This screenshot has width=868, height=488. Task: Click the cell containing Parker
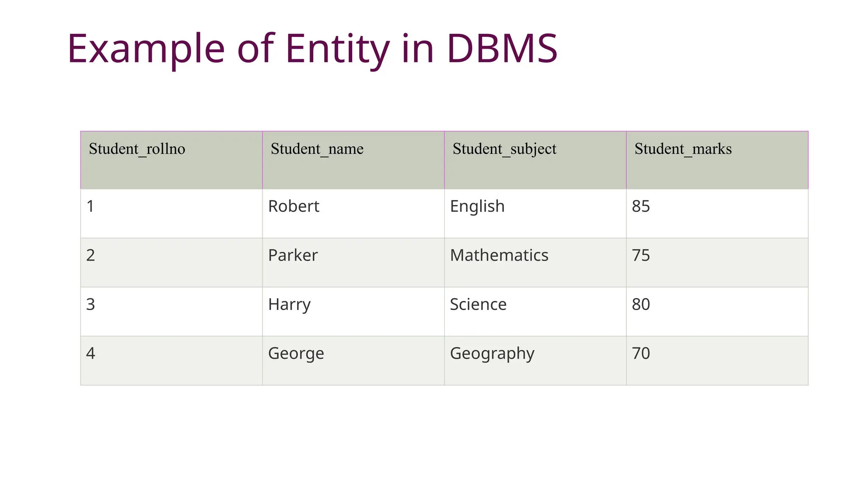[353, 262]
